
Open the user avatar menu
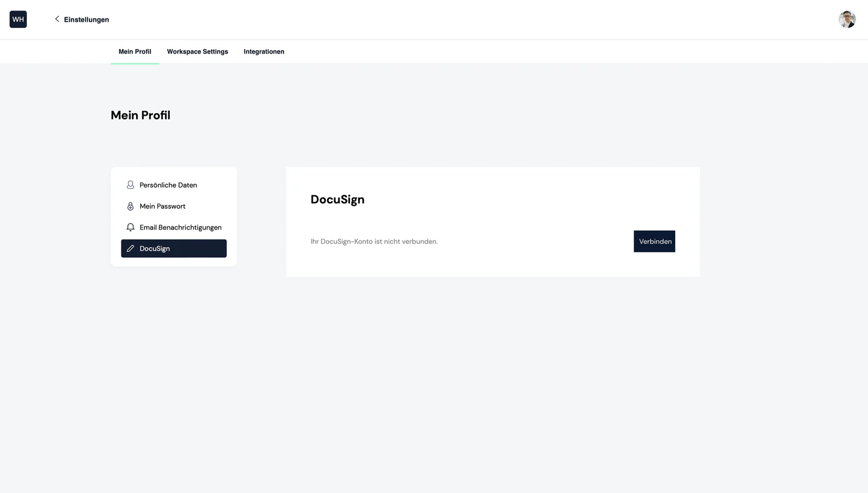tap(847, 19)
